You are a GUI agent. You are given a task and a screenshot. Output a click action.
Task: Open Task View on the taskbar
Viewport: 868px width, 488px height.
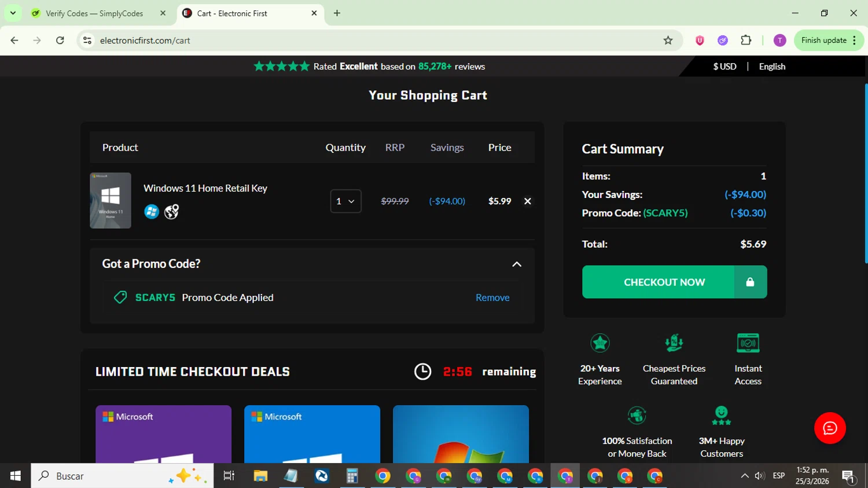(229, 476)
